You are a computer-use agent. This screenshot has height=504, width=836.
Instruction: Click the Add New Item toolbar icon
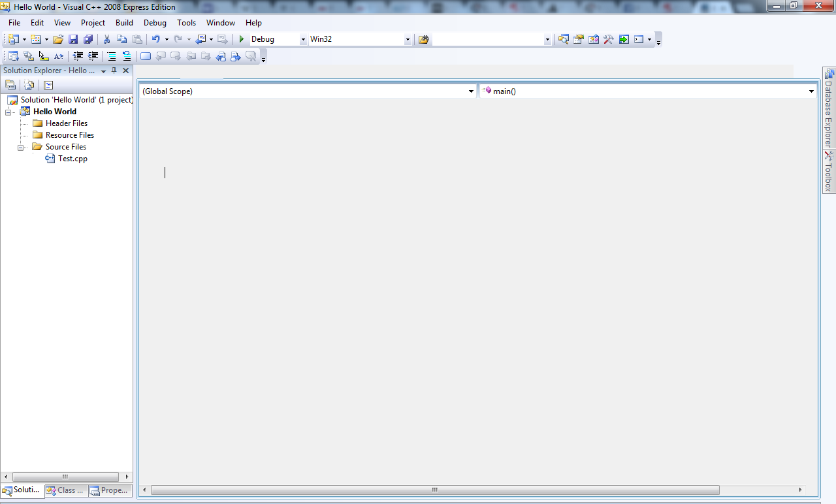pos(36,39)
